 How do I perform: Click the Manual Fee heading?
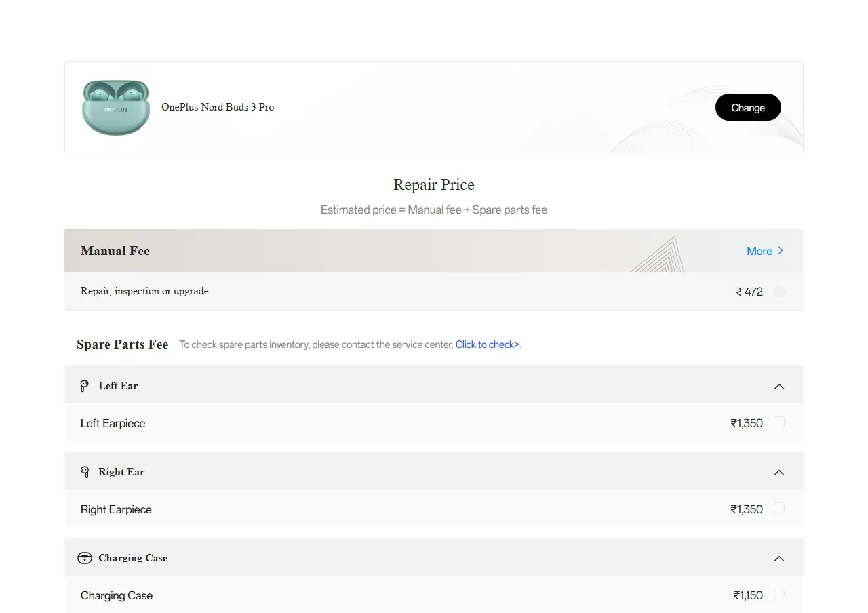tap(115, 251)
